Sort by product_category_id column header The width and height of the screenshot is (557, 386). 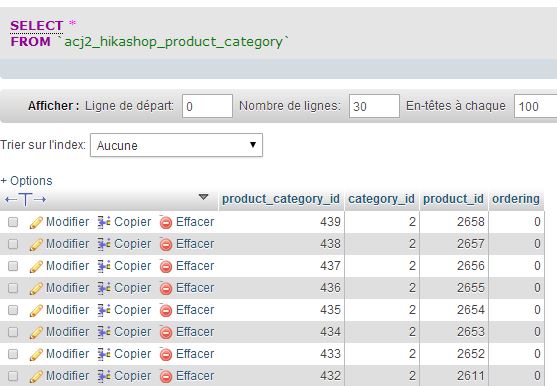point(281,199)
